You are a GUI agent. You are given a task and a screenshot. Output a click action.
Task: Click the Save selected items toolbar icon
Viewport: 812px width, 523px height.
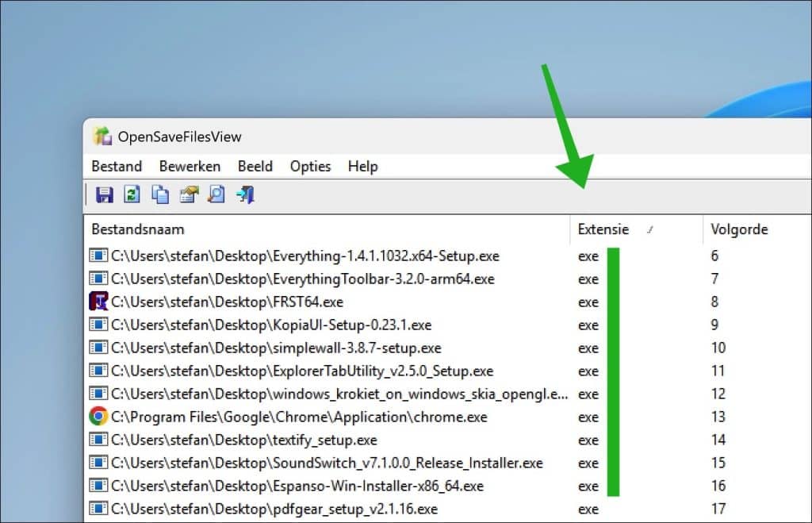click(105, 195)
